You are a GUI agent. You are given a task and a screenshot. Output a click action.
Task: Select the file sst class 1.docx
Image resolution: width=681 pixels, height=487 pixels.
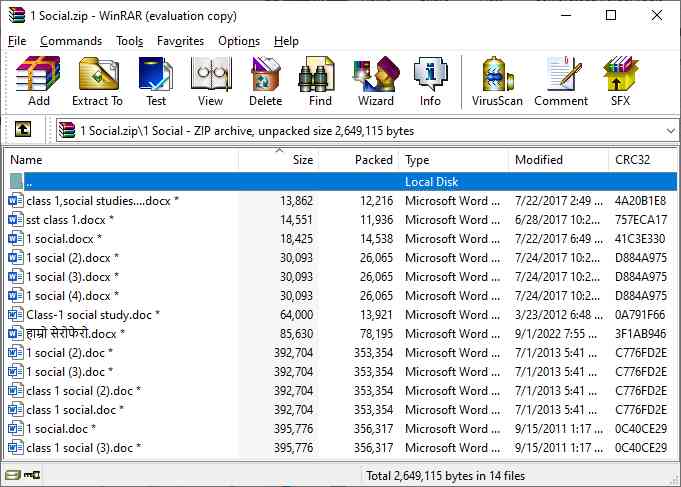tap(70, 220)
